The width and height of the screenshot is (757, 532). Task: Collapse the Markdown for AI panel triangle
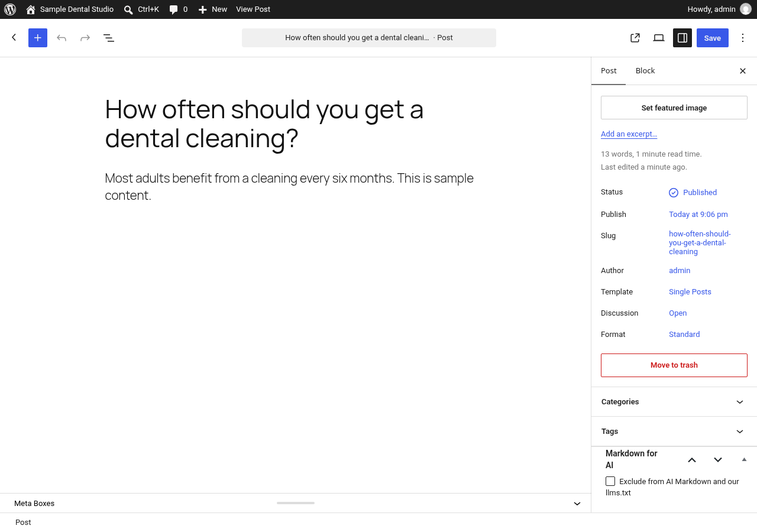tap(744, 459)
